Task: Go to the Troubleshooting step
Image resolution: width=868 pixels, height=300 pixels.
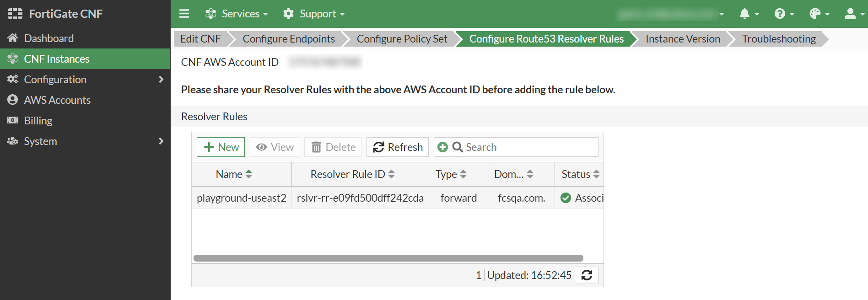Action: pyautogui.click(x=779, y=39)
